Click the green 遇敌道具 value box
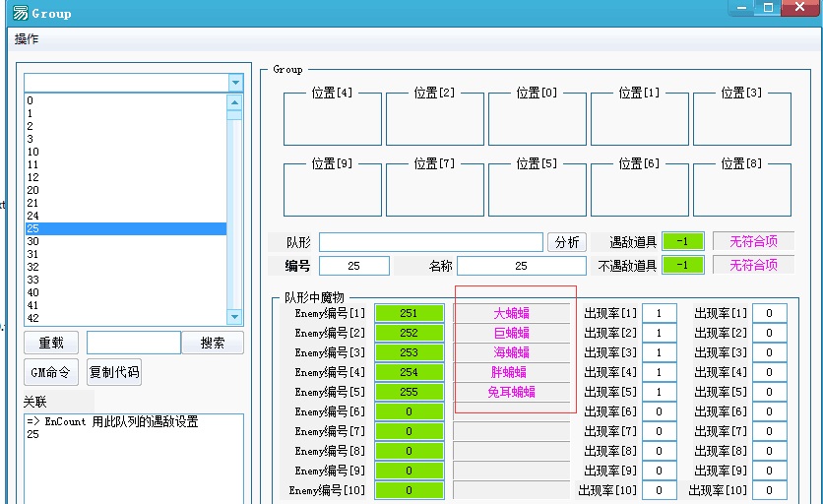The width and height of the screenshot is (823, 504). [682, 241]
